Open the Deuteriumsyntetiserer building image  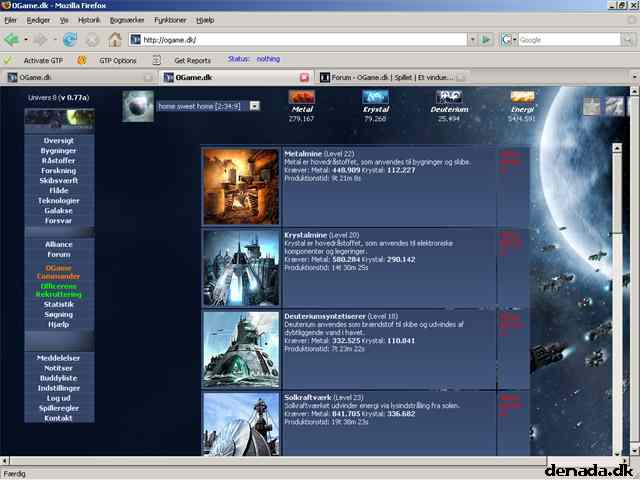point(241,349)
